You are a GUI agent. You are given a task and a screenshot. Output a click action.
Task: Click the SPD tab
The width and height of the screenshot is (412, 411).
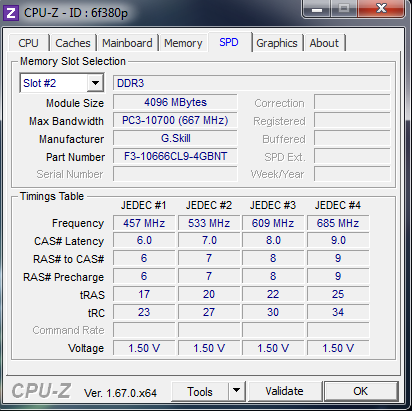tap(229, 42)
